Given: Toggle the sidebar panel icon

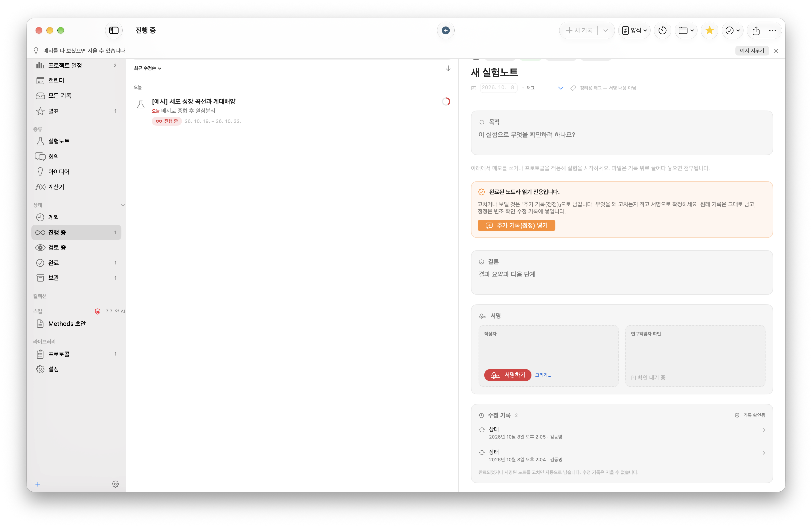Looking at the screenshot, I should [114, 30].
